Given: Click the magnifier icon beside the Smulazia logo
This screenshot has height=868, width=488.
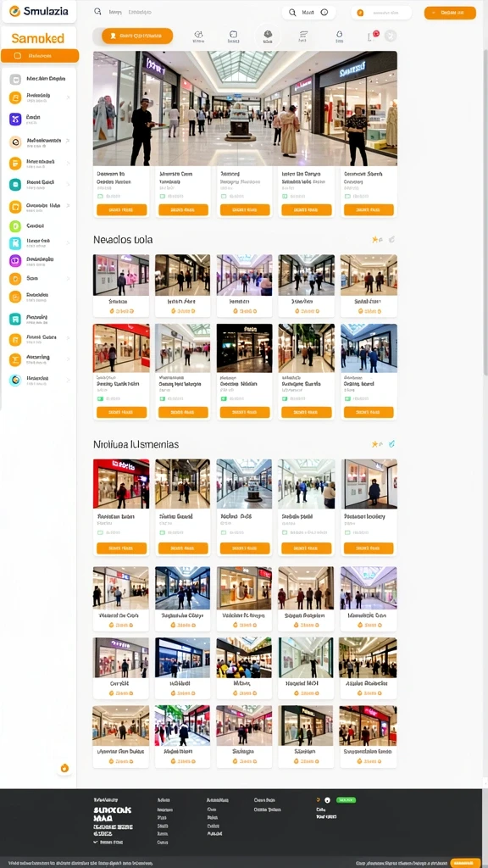Looking at the screenshot, I should [x=97, y=11].
